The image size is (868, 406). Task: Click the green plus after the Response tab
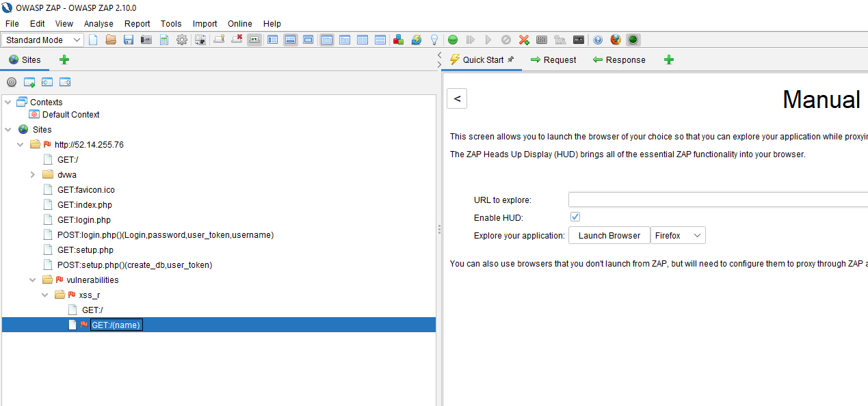click(x=669, y=59)
